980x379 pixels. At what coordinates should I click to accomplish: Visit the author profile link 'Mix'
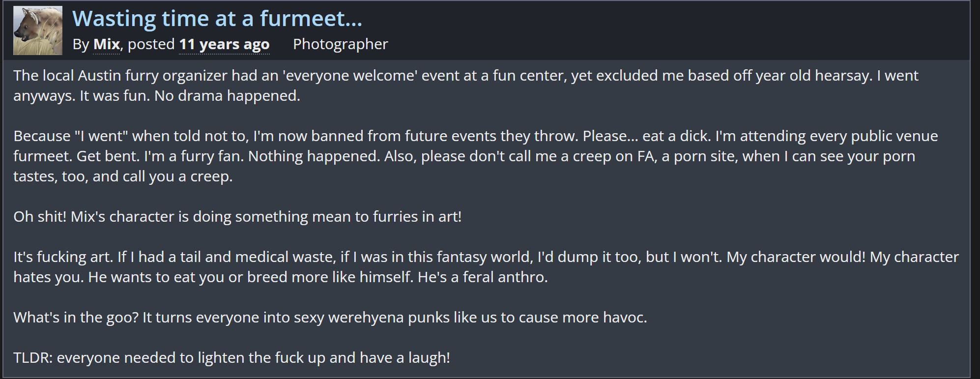pos(107,44)
